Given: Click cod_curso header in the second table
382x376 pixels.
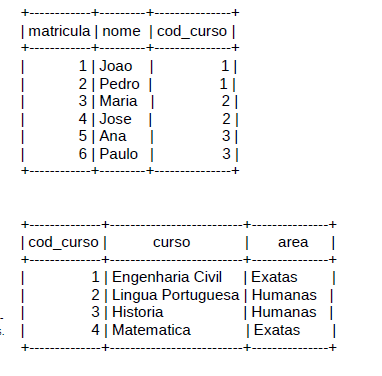Looking at the screenshot, I should [x=63, y=243].
